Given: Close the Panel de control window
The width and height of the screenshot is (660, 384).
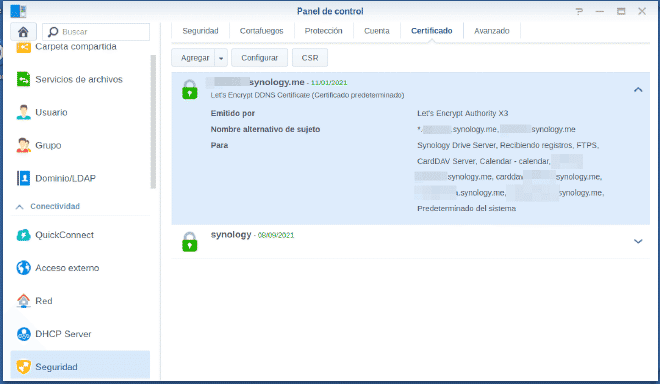Looking at the screenshot, I should pos(642,11).
